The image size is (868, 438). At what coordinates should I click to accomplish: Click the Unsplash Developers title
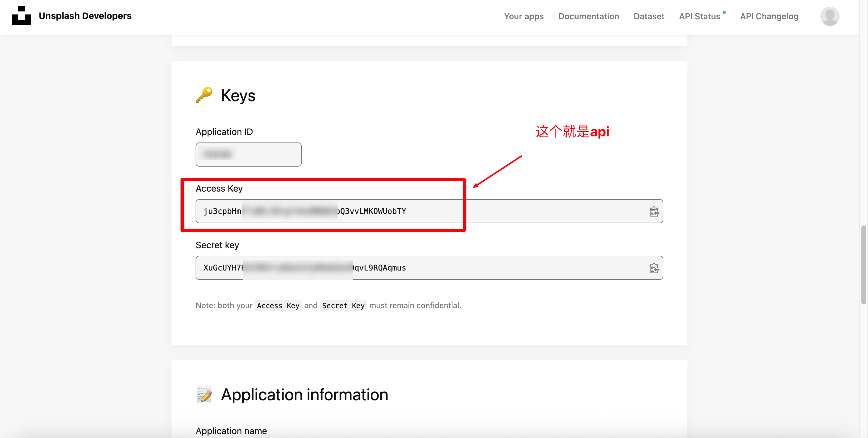(85, 16)
